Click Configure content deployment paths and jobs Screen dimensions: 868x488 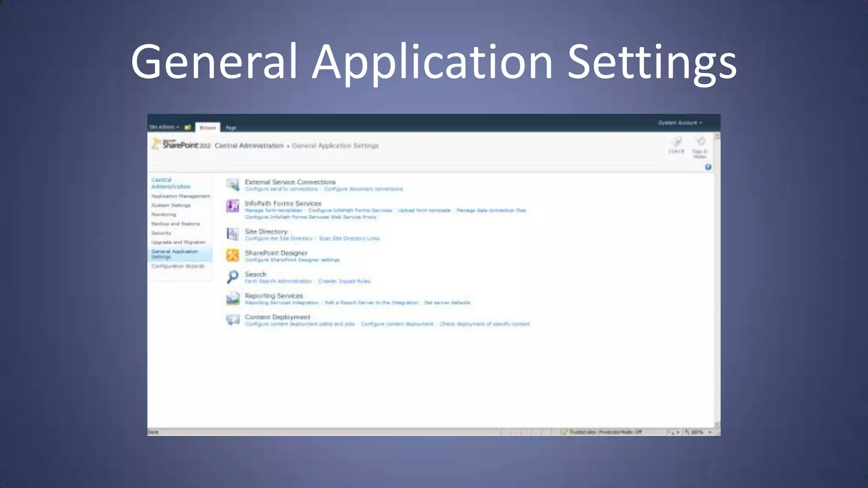300,324
